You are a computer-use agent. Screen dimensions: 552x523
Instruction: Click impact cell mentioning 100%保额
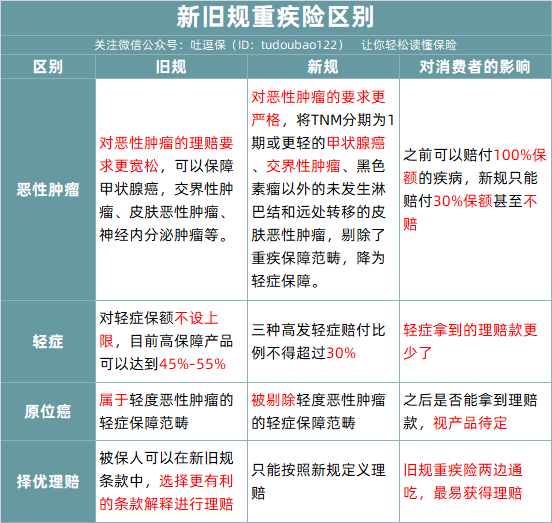click(474, 189)
